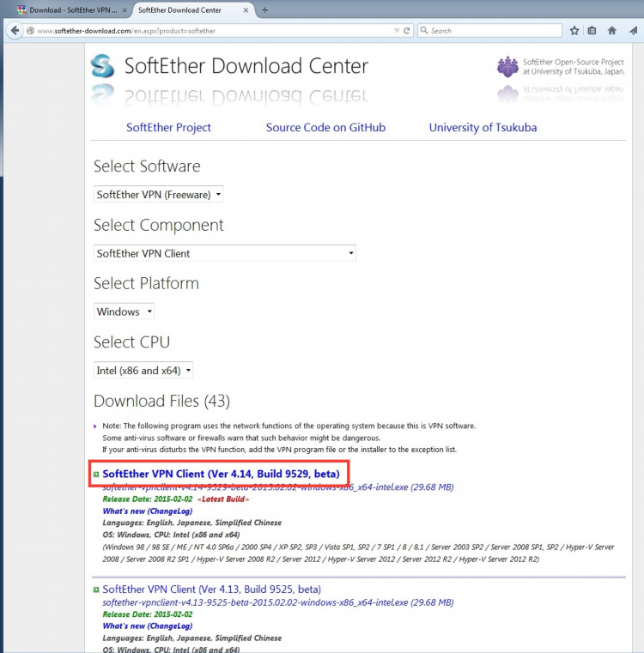Click the Latest Build label

pos(223,499)
